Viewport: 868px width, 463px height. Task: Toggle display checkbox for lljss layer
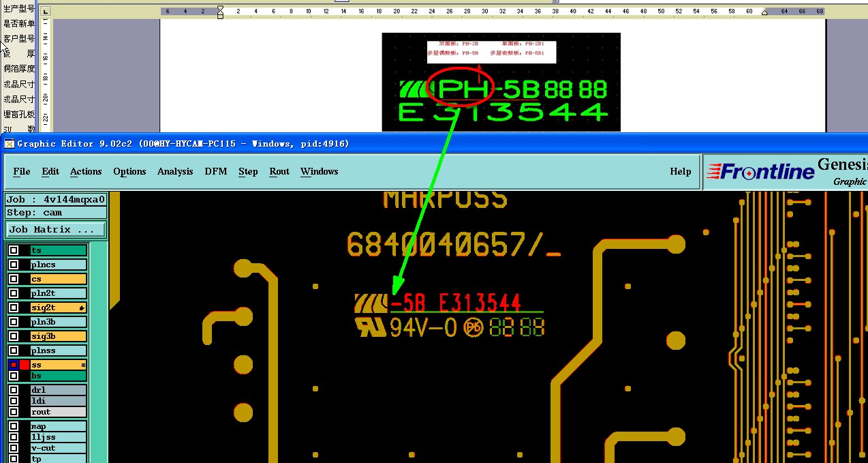coord(14,437)
